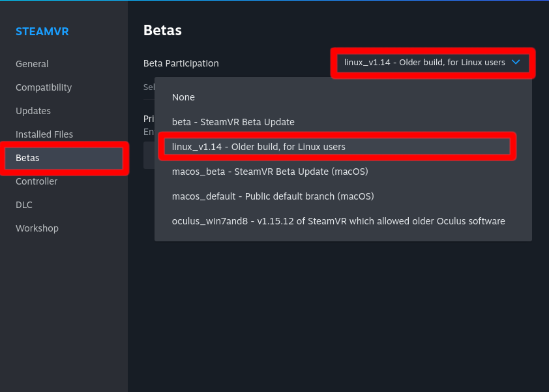Choose beta - SteamVR Beta Update
This screenshot has width=549, height=392.
[x=233, y=122]
